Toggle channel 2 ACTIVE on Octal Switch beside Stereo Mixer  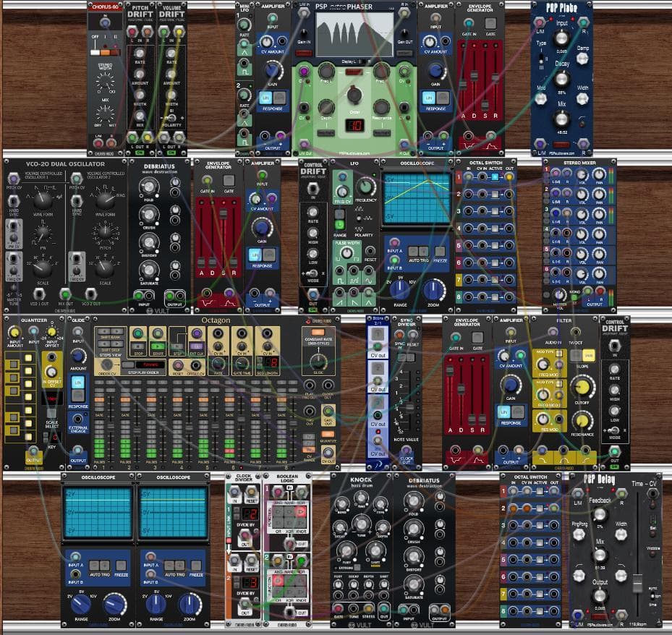point(495,194)
